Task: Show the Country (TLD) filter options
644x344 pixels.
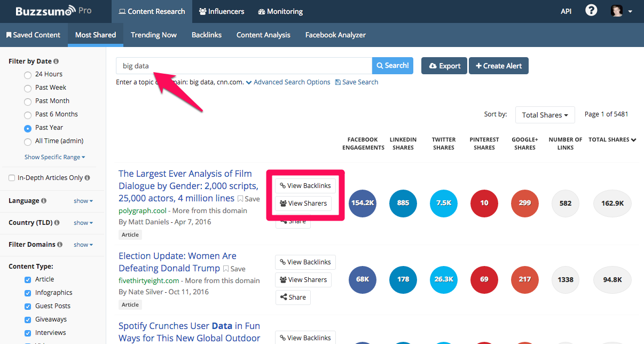Action: (x=83, y=223)
